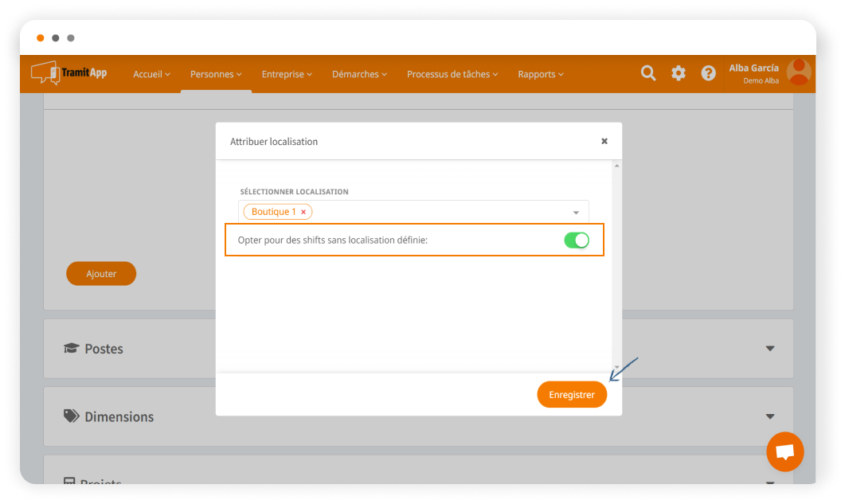
Task: Open the Personnes menu
Action: tap(217, 74)
